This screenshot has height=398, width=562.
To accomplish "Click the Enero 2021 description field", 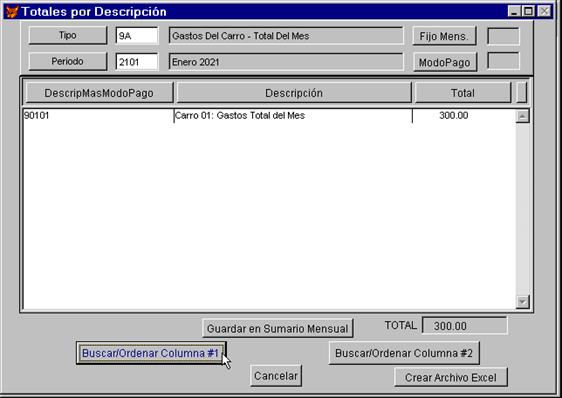I will click(286, 62).
